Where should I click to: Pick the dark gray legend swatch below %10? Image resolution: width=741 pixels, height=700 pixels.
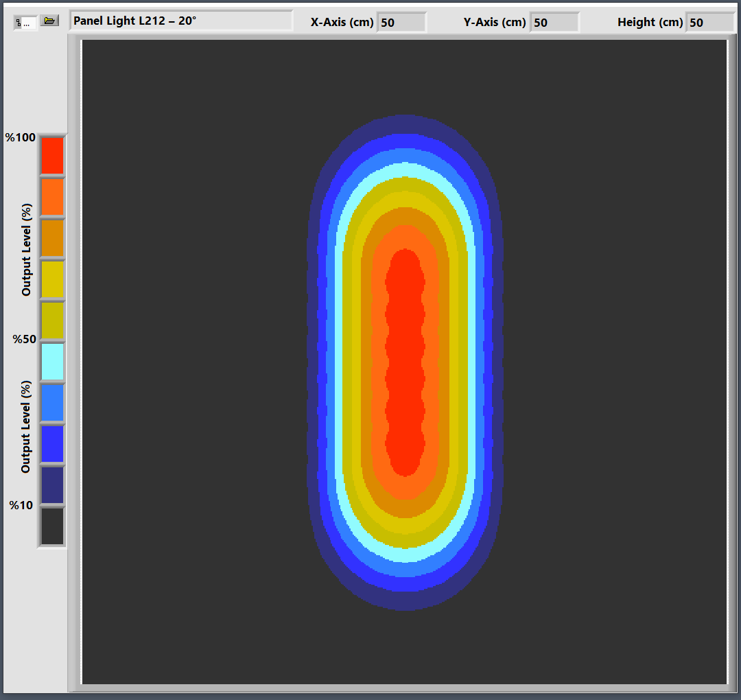[x=52, y=526]
